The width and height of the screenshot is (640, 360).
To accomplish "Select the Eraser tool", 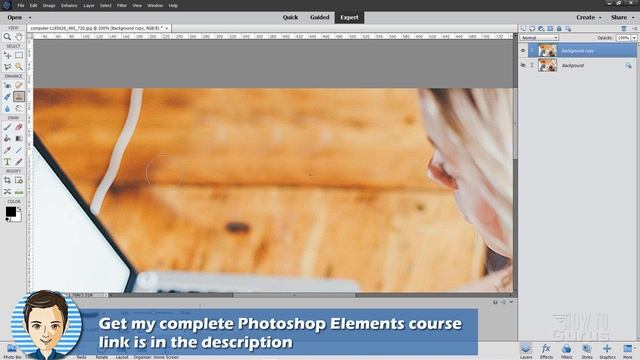I will (x=19, y=127).
